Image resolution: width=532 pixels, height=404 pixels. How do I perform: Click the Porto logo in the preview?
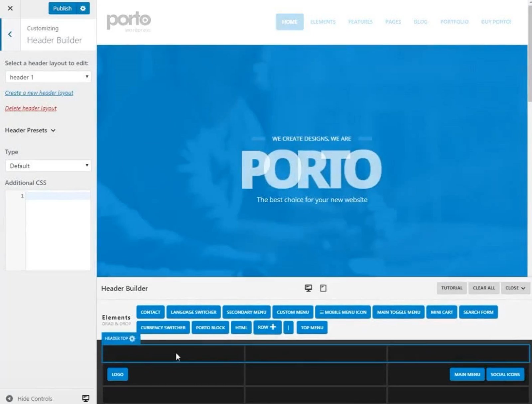[129, 21]
